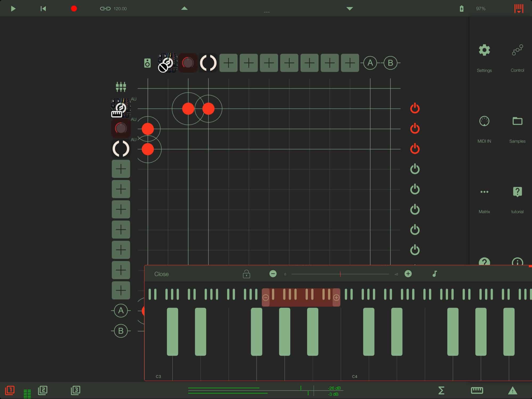Click the speaker output icon
Image resolution: width=532 pixels, height=399 pixels.
click(x=147, y=63)
